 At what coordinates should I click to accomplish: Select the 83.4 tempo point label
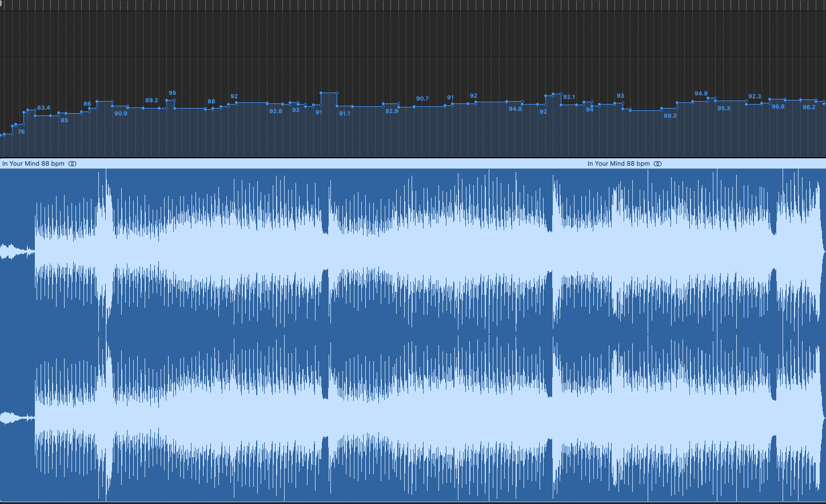[x=43, y=108]
